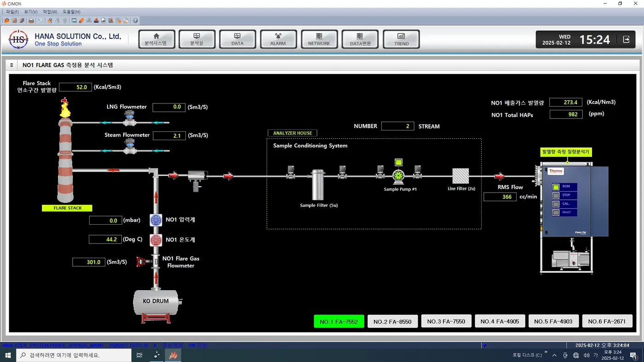Image resolution: width=644 pixels, height=362 pixels.
Task: Click the NO1 Total HAPs value 982
Action: click(x=566, y=114)
